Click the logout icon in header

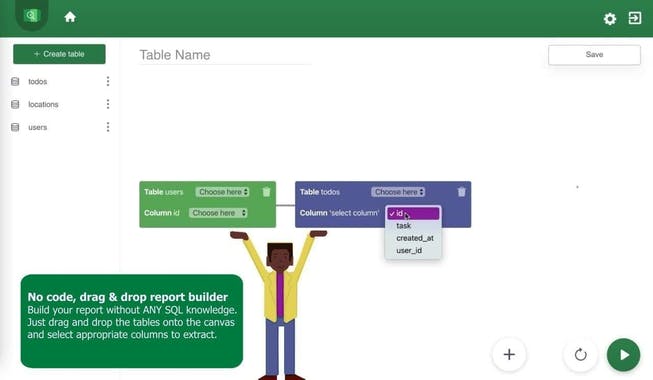click(x=635, y=18)
